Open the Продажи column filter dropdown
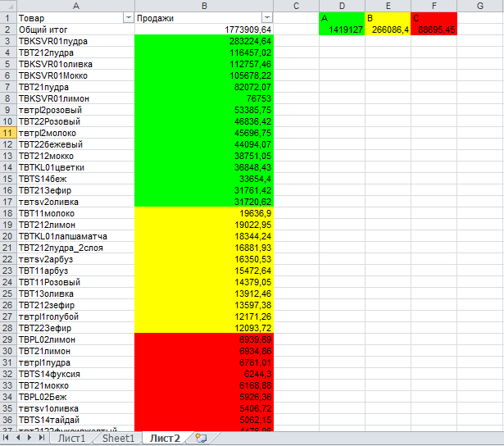The width and height of the screenshot is (504, 446). click(267, 18)
